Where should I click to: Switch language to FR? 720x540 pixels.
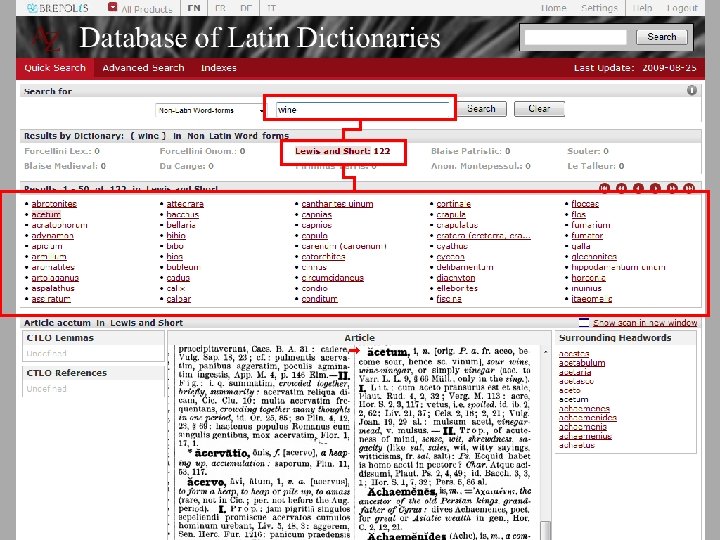click(x=220, y=8)
